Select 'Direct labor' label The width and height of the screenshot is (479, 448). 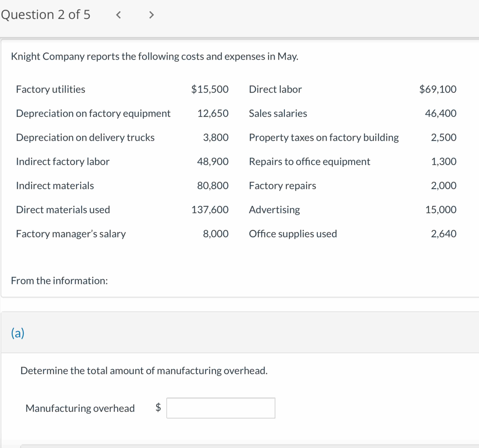(275, 89)
